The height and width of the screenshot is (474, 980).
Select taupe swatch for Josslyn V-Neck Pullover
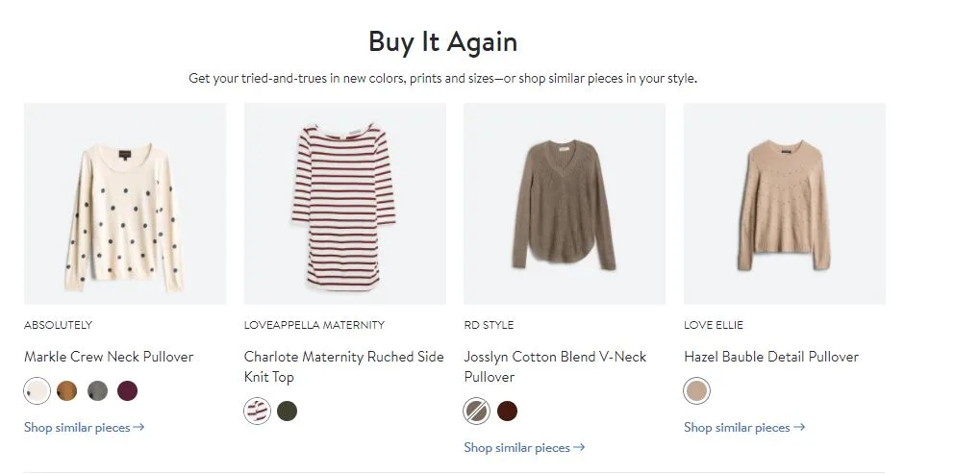click(477, 412)
